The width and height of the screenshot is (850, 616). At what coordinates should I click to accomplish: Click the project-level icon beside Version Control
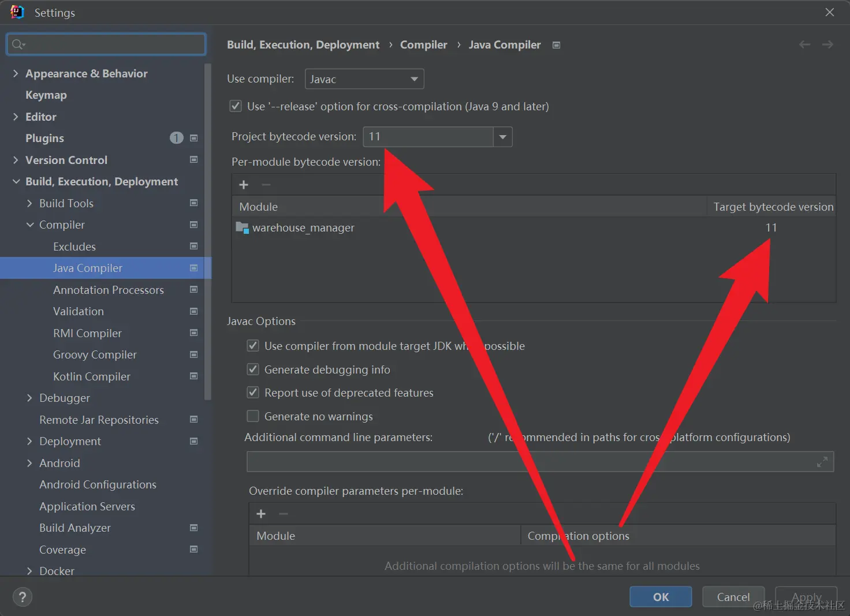pos(194,159)
